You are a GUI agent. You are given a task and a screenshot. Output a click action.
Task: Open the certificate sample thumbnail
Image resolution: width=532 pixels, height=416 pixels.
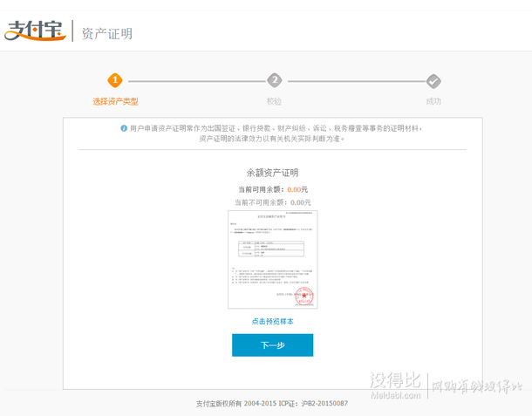pyautogui.click(x=272, y=260)
